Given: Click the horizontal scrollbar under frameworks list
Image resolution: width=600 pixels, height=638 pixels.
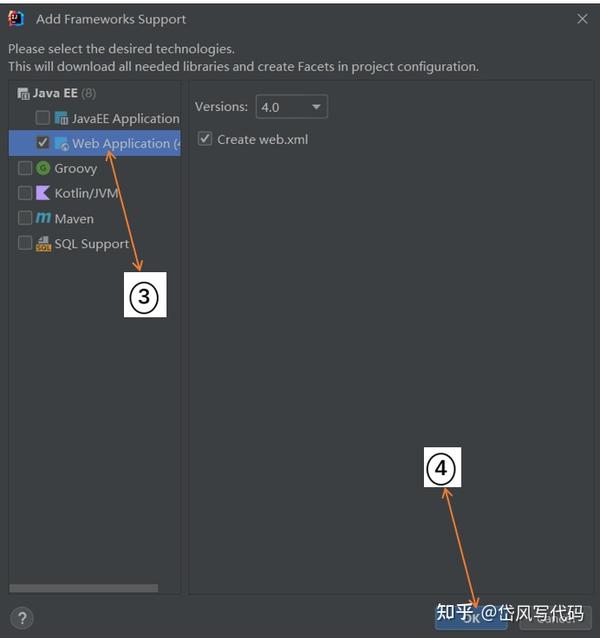Looking at the screenshot, I should (x=83, y=588).
